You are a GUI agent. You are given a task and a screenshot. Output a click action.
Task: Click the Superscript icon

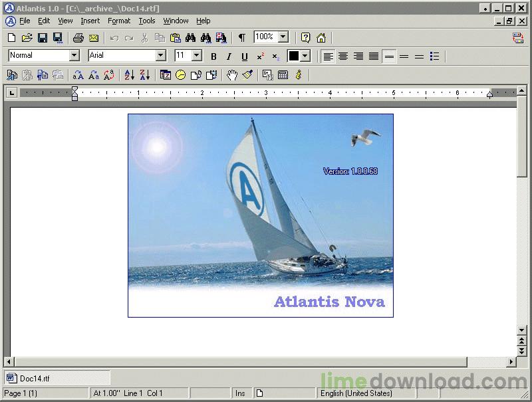click(x=261, y=56)
